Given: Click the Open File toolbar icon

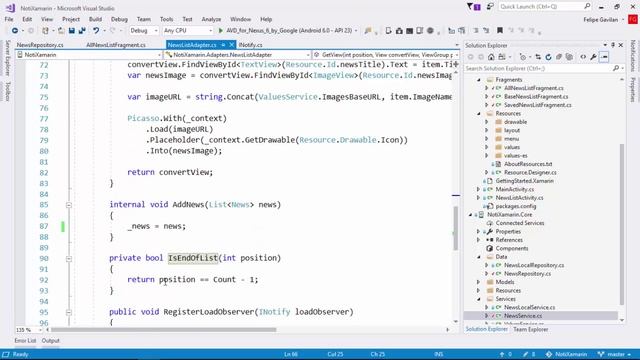Looking at the screenshot, I should 61,31.
